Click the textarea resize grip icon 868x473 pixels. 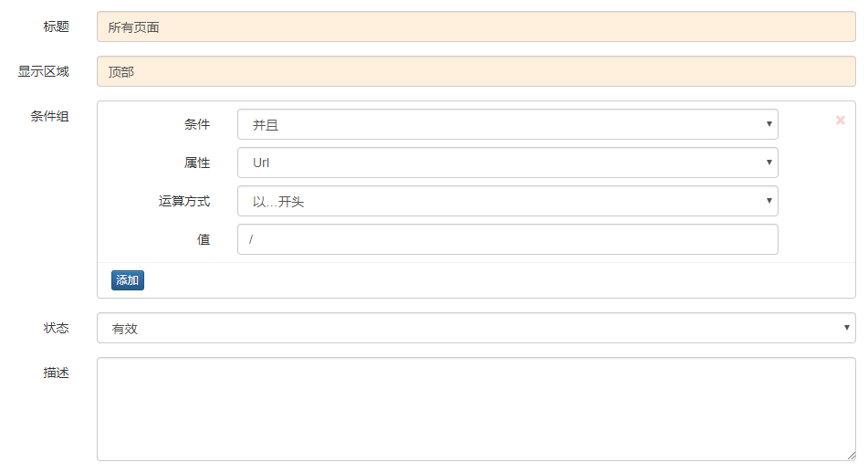pyautogui.click(x=851, y=456)
